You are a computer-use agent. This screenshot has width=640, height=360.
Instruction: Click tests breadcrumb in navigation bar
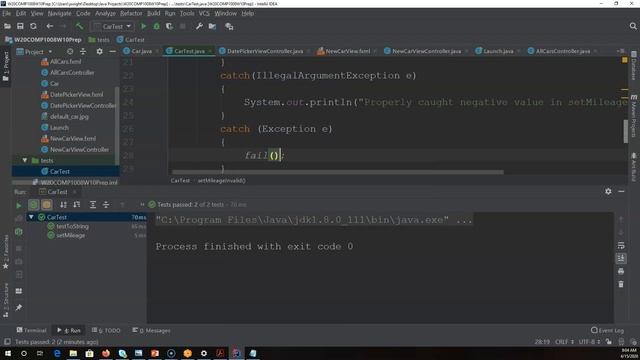click(x=99, y=40)
